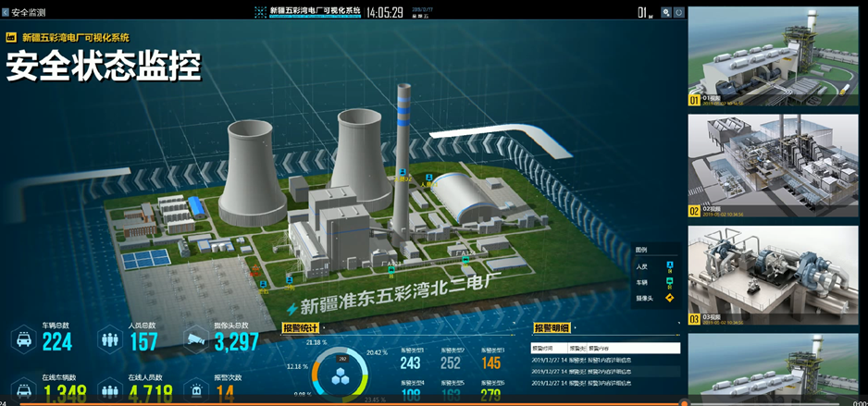
Task: Click the cubes icon inside donut chart
Action: [x=339, y=377]
